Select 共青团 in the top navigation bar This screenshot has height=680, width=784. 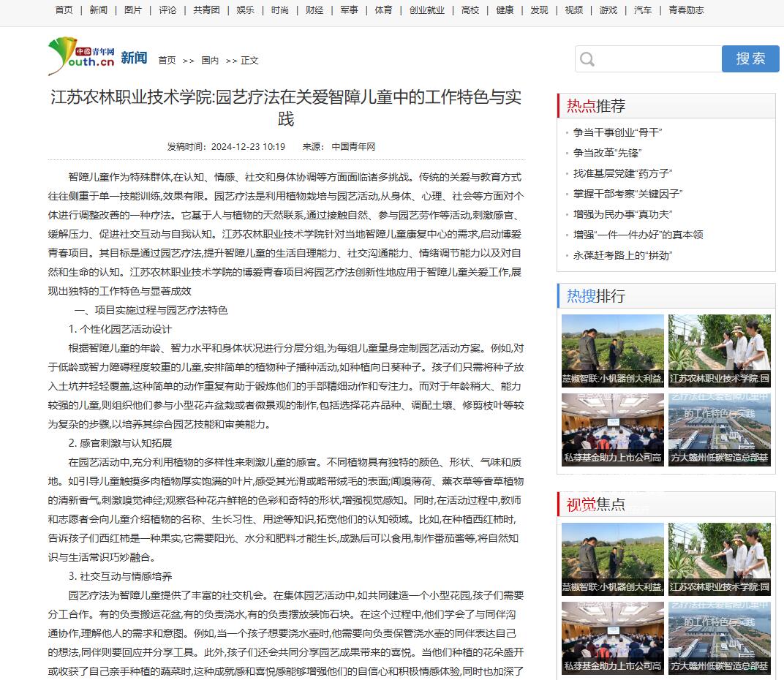tap(206, 10)
